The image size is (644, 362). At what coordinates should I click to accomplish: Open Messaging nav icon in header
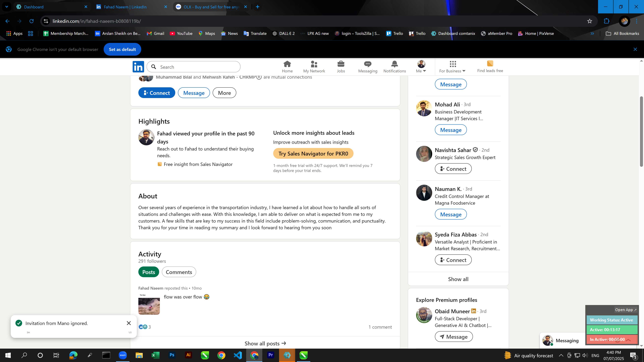(367, 67)
